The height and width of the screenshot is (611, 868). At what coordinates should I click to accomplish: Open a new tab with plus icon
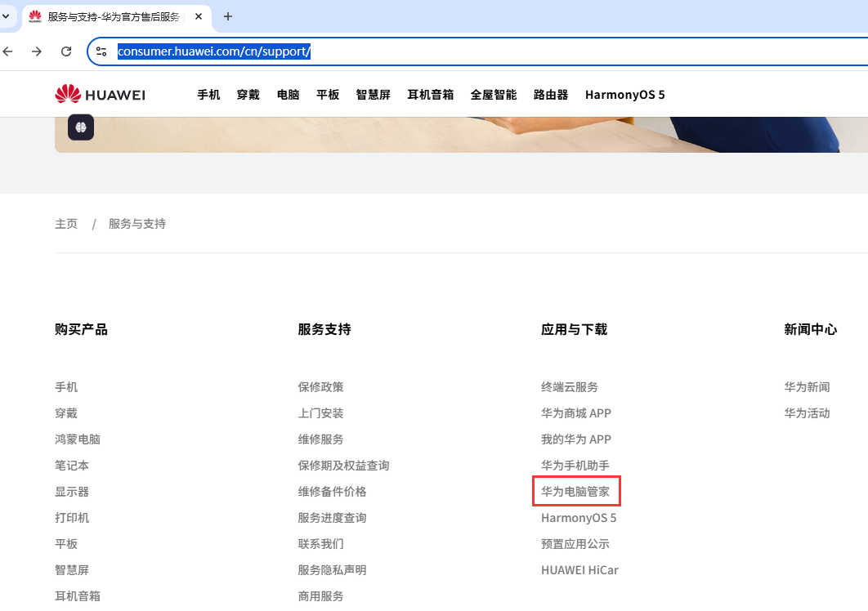(227, 16)
